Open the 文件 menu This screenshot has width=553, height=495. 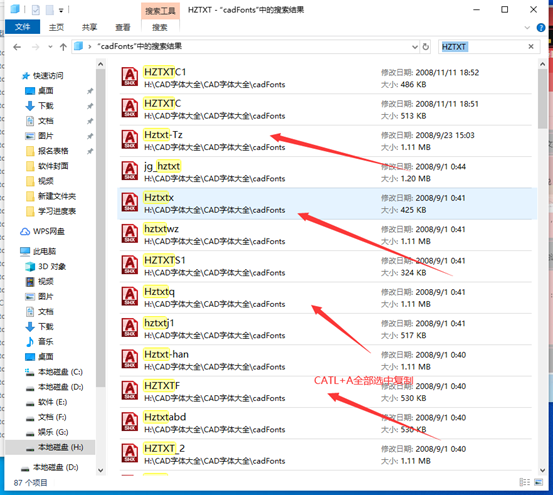[23, 27]
